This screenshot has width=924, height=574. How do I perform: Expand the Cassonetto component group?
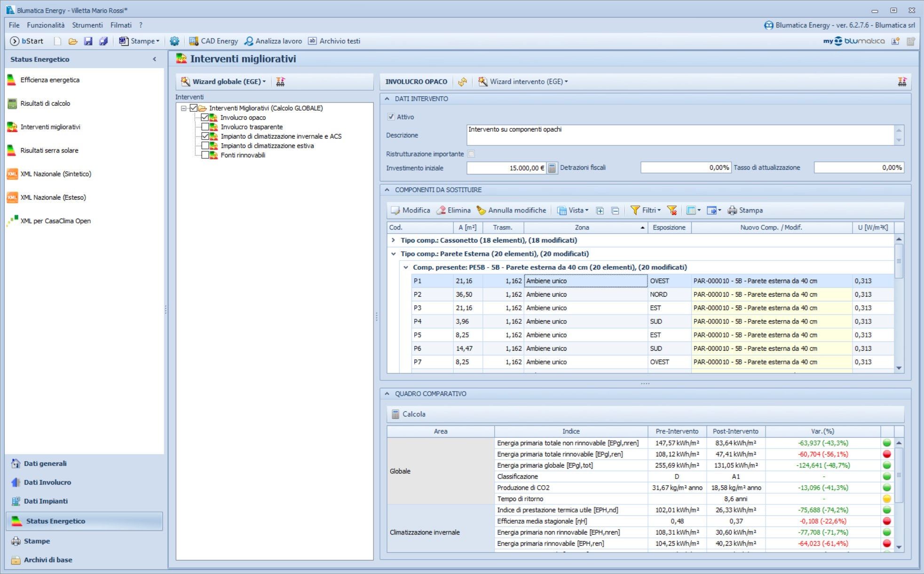click(x=393, y=240)
